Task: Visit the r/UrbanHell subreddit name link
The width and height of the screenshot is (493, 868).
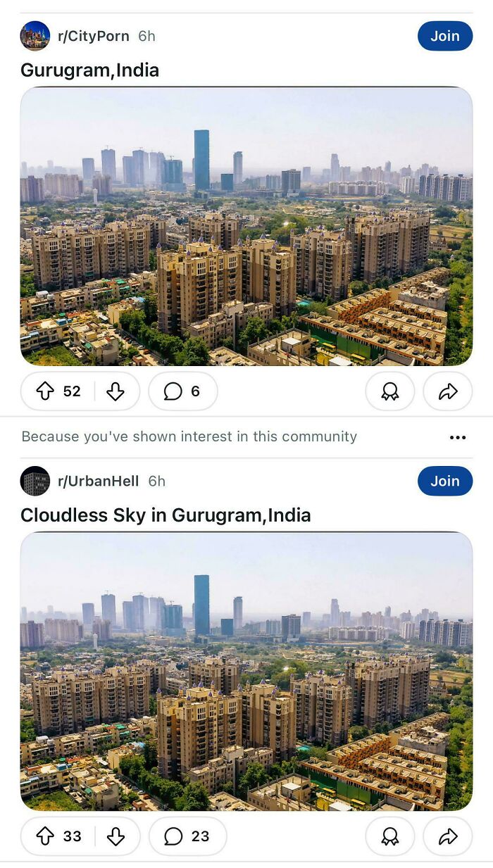Action: pyautogui.click(x=99, y=481)
